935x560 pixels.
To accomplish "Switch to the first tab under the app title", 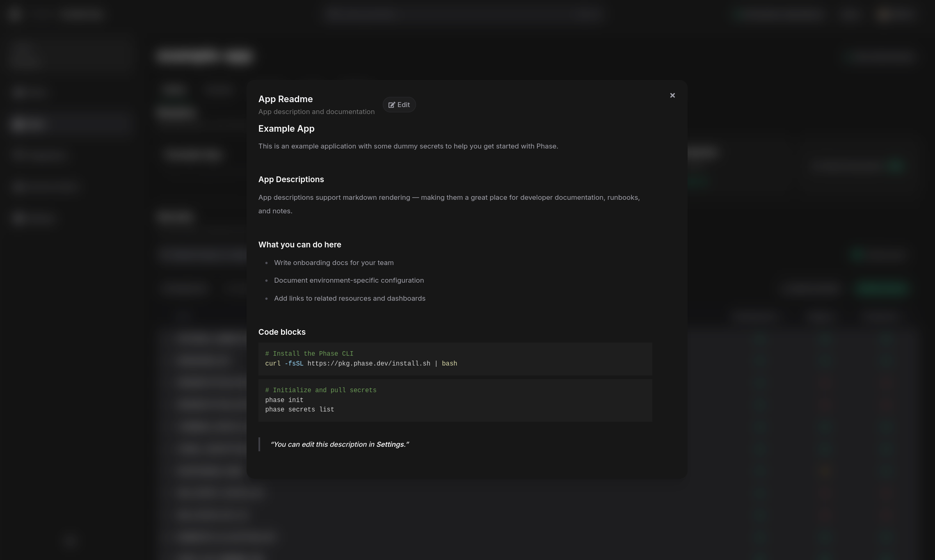I will point(174,90).
